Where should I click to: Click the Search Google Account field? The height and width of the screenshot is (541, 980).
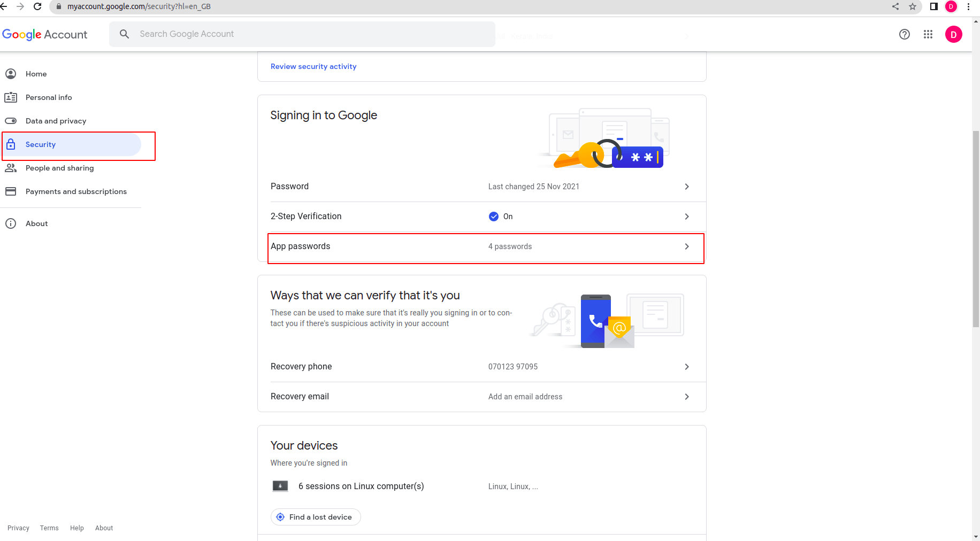coord(302,34)
